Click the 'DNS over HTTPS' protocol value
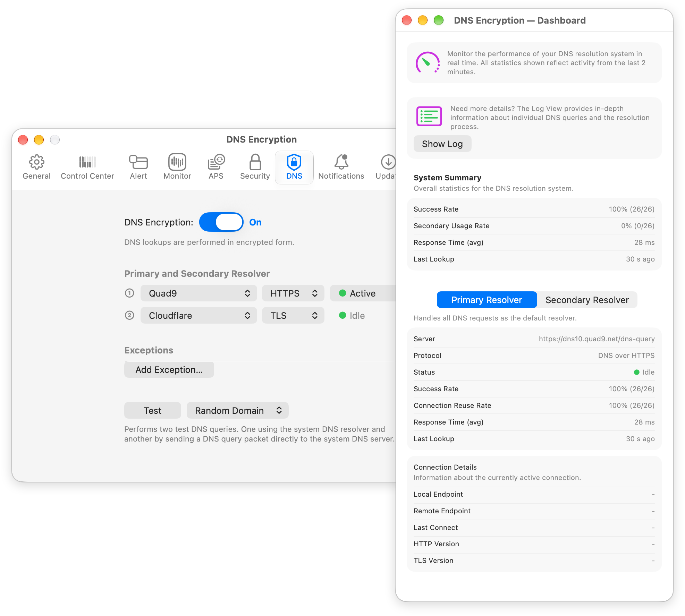Screen dimensions: 685x616 click(626, 356)
